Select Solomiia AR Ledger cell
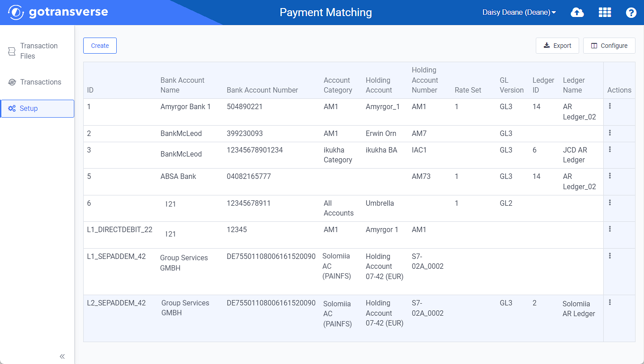 pyautogui.click(x=579, y=309)
